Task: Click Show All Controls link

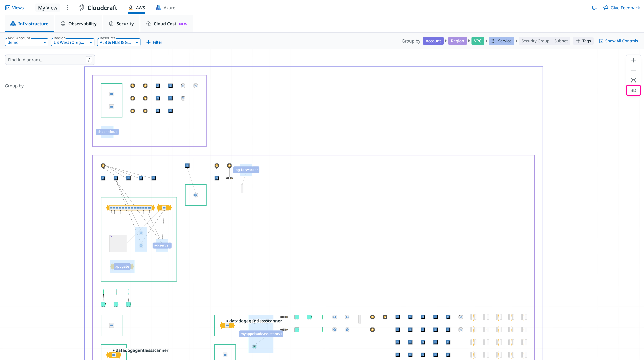Action: [618, 41]
